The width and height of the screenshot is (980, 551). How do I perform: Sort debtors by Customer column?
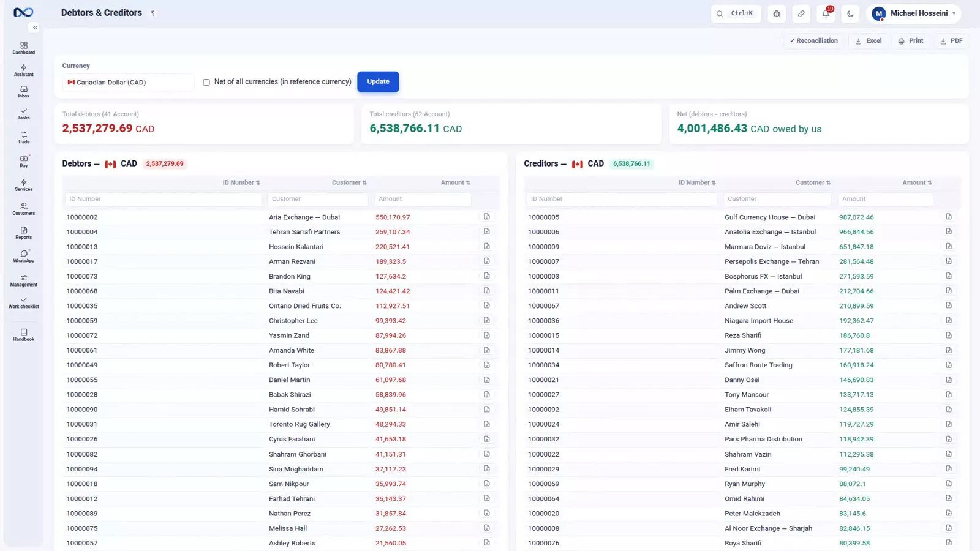coord(349,182)
